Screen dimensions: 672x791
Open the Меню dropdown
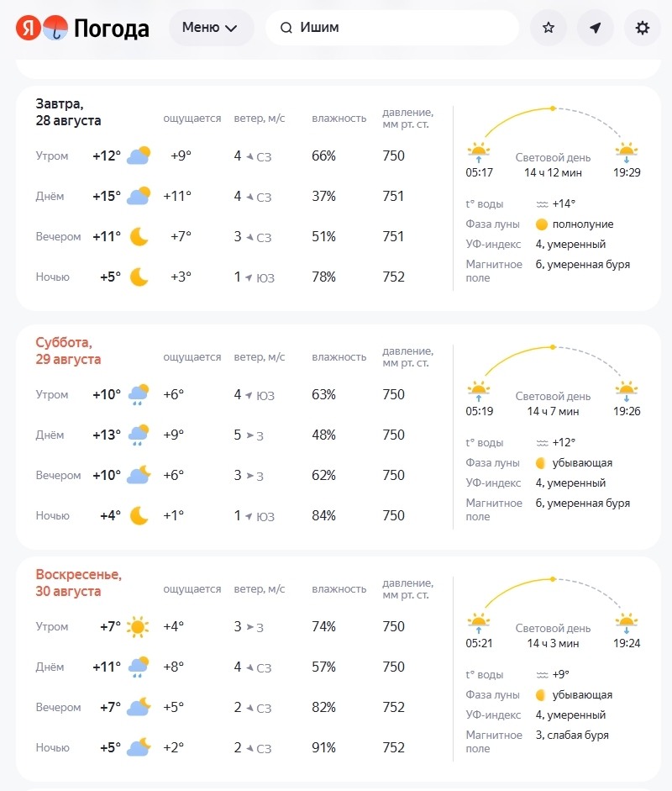coord(210,27)
